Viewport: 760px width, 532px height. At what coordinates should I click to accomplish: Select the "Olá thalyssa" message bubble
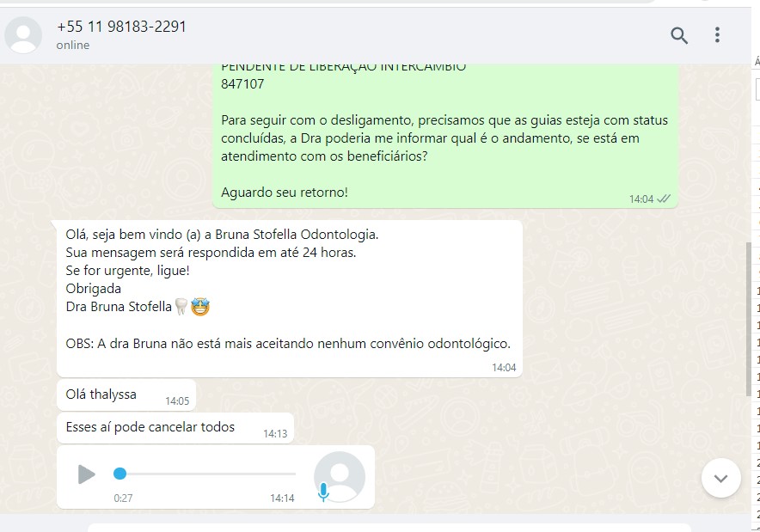(126, 394)
